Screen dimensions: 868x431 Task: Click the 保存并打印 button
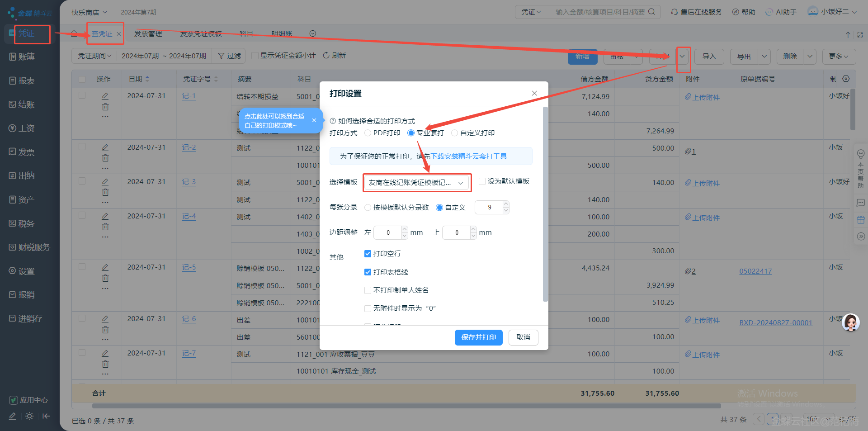478,337
